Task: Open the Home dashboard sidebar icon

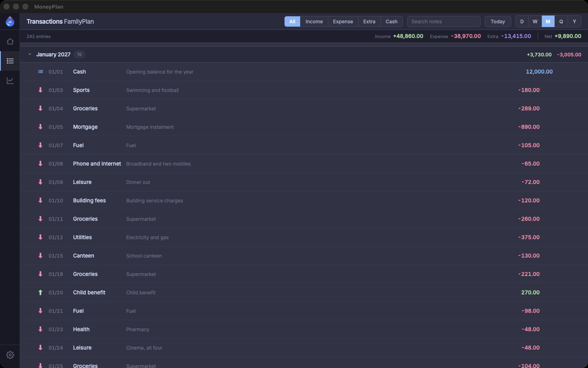Action: (x=10, y=41)
